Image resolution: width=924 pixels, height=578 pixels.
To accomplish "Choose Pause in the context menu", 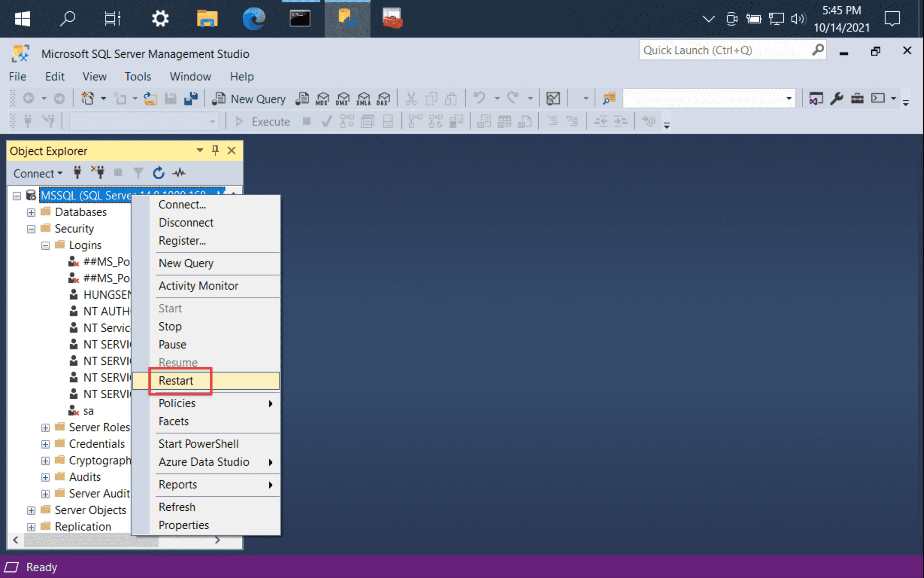I will pos(206,345).
